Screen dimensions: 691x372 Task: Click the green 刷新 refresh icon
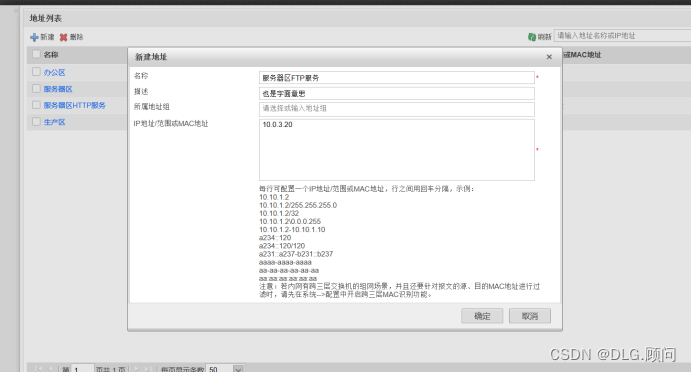(532, 37)
